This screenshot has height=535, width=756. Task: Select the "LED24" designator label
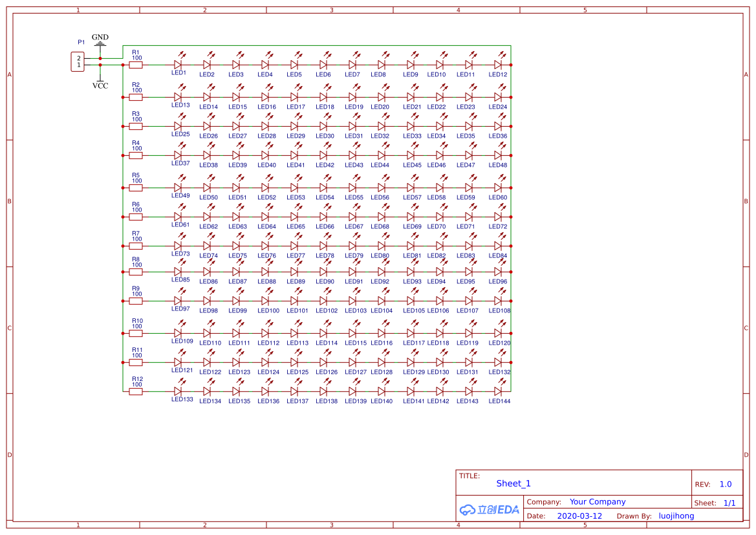(497, 107)
